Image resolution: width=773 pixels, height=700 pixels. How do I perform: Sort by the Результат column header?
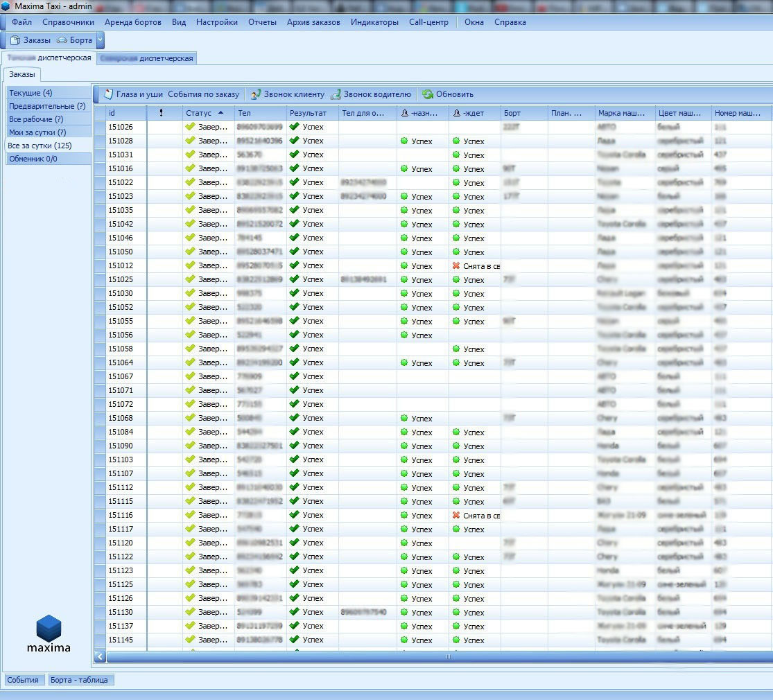click(x=313, y=113)
